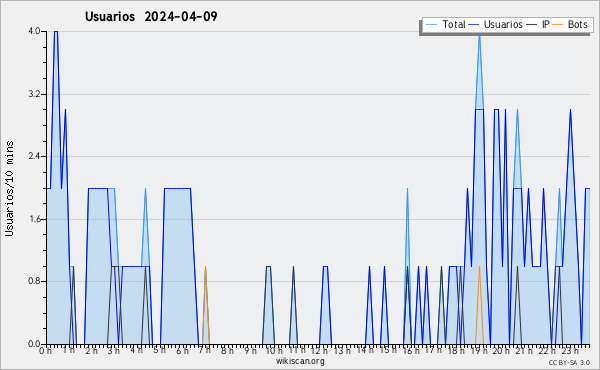
Task: Click the chart title 'Usuarios 2024-04-09'
Action: pyautogui.click(x=151, y=16)
